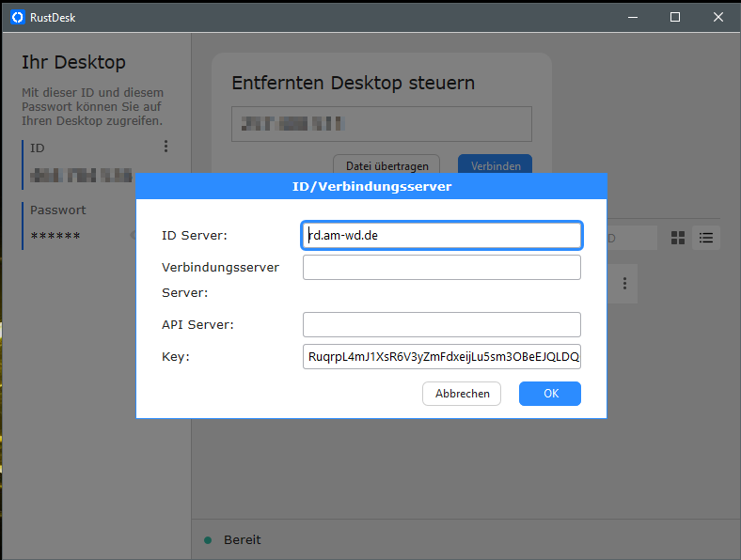The height and width of the screenshot is (560, 741).
Task: Click the Key input field
Action: click(x=441, y=356)
